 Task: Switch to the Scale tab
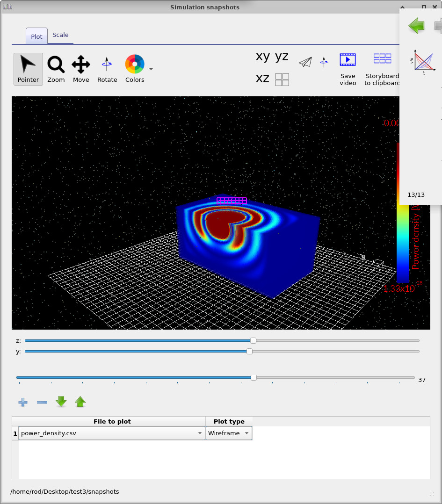click(x=60, y=35)
